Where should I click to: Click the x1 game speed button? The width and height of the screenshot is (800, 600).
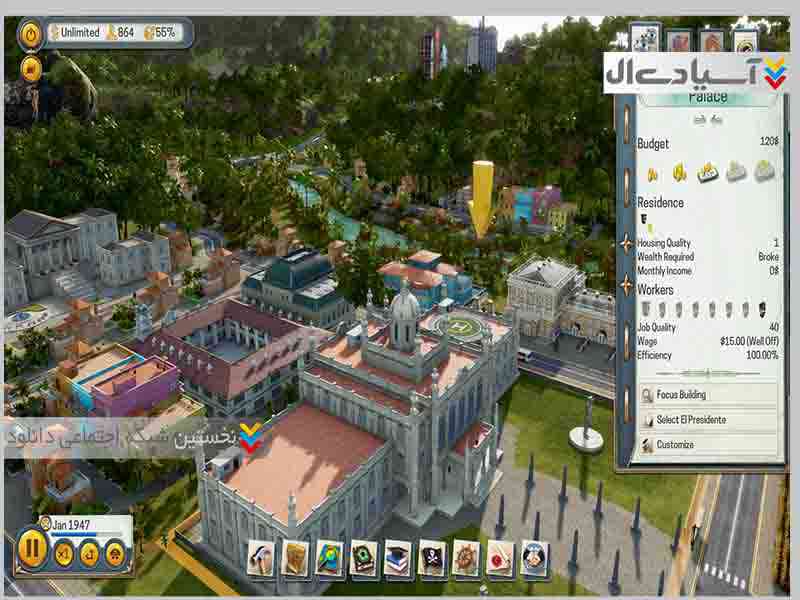tap(64, 553)
